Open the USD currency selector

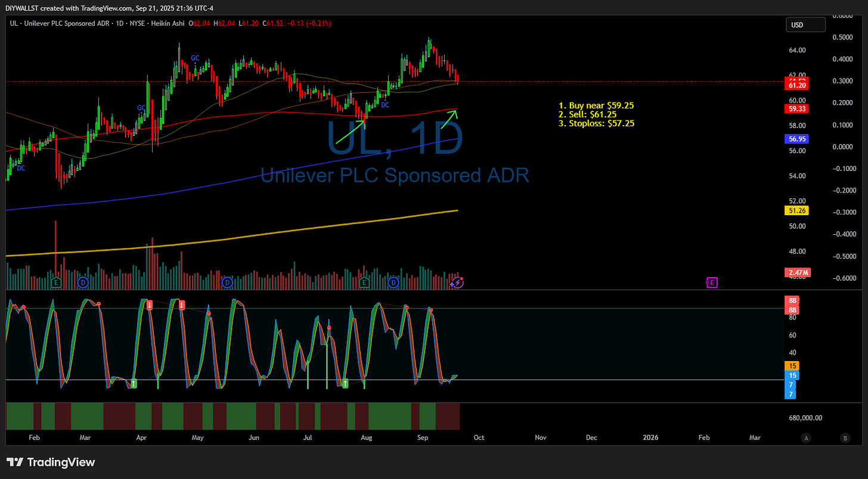[x=805, y=24]
